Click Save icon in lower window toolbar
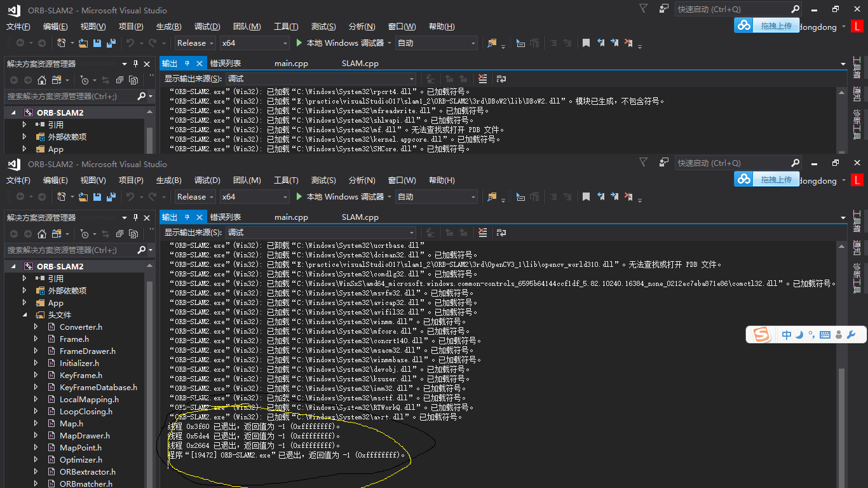Screen dimensions: 868x488 97,197
